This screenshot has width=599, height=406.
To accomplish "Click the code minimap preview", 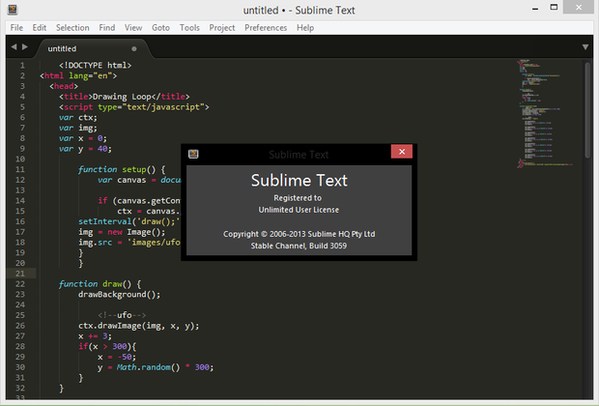I will [x=546, y=113].
